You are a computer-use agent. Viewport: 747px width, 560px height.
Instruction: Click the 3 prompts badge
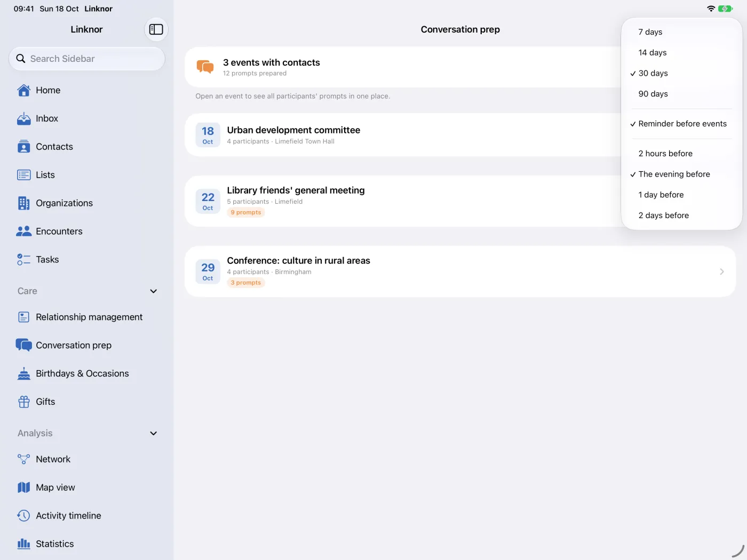(246, 283)
